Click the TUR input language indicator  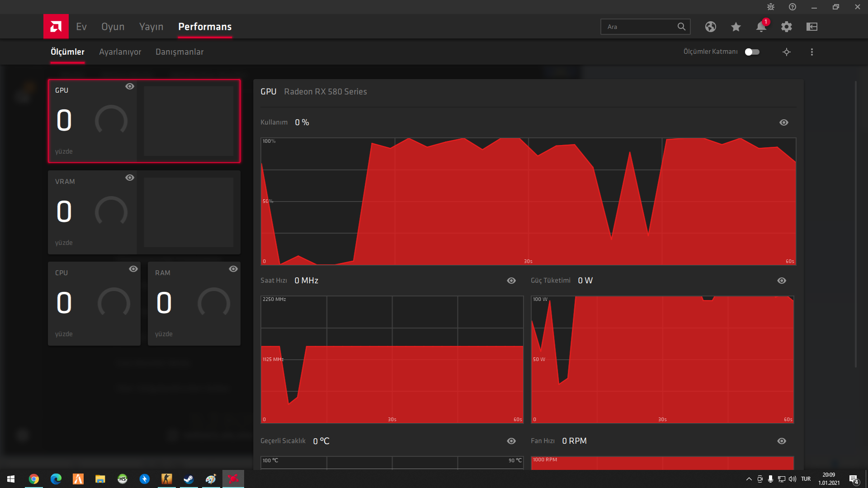tap(806, 479)
